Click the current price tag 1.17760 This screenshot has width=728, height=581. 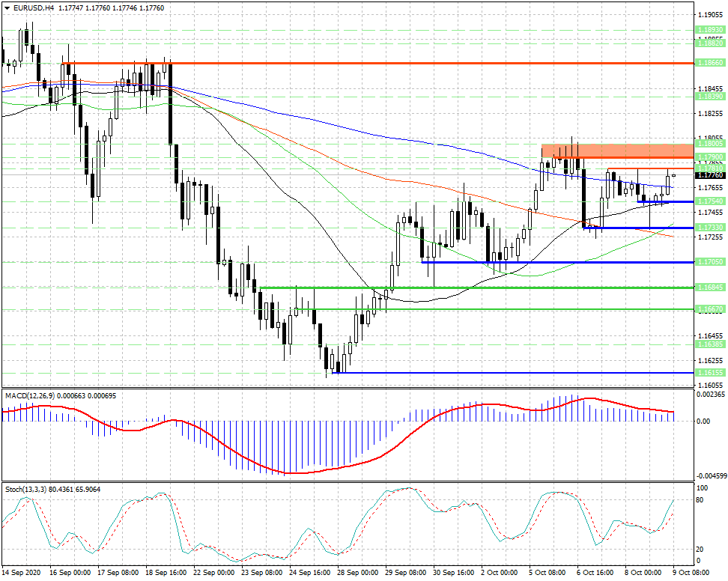(710, 175)
